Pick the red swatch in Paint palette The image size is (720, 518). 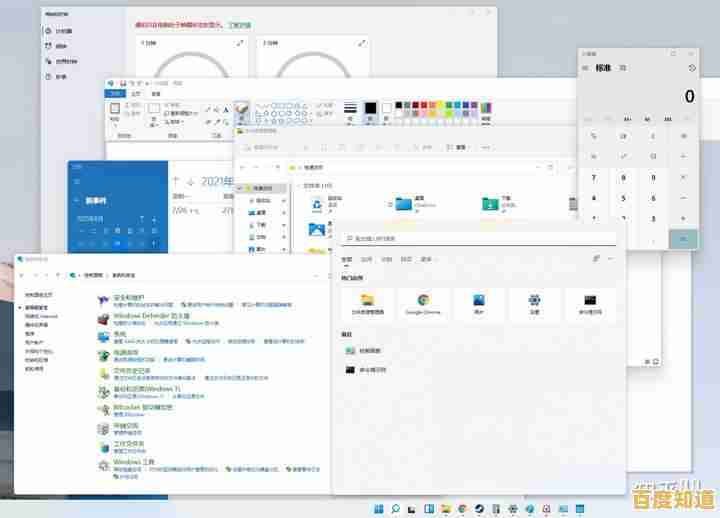point(423,105)
